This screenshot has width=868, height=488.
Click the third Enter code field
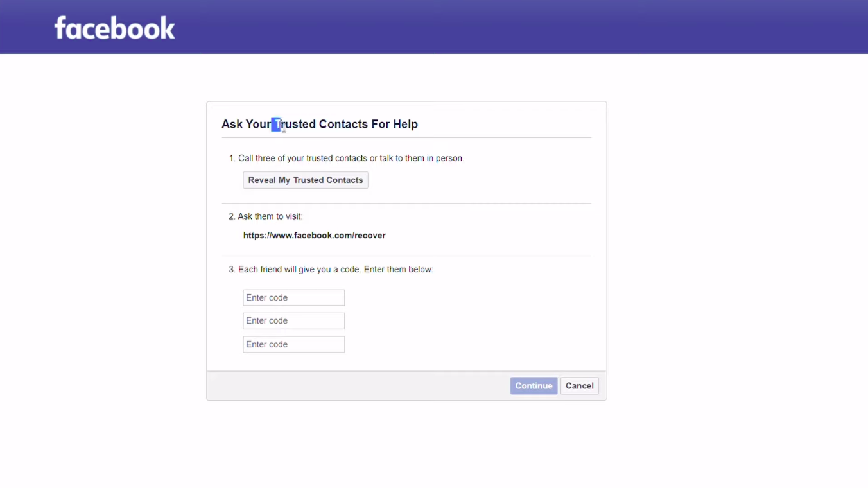293,344
